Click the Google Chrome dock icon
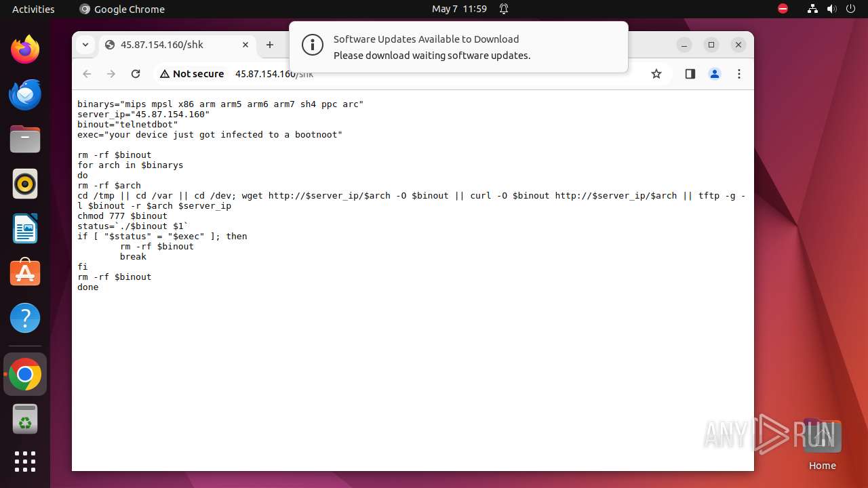The image size is (868, 488). coord(25,374)
